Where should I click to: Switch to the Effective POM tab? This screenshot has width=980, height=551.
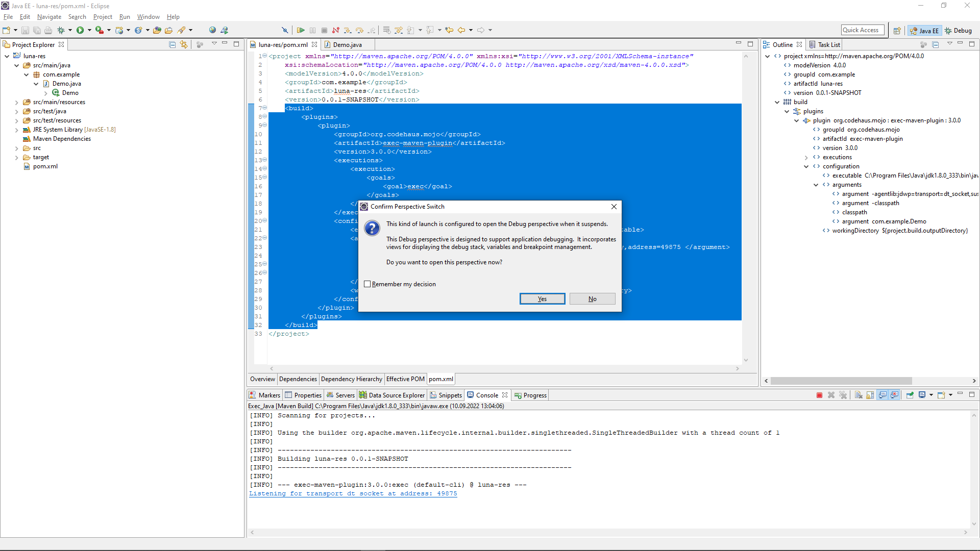pos(405,379)
